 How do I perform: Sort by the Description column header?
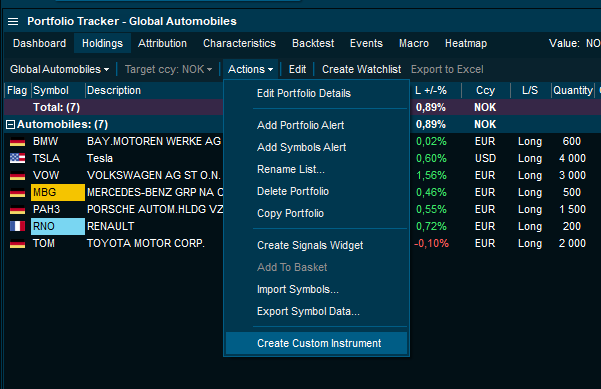(153, 90)
